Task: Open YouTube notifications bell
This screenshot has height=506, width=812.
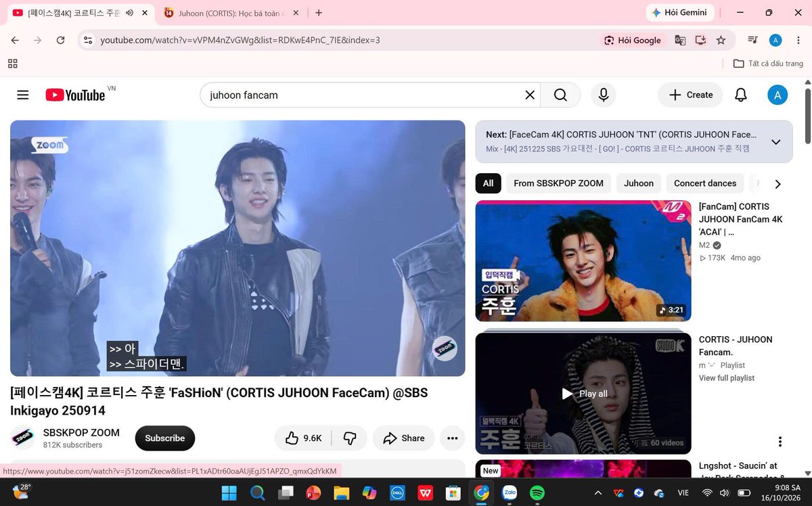Action: pyautogui.click(x=741, y=95)
